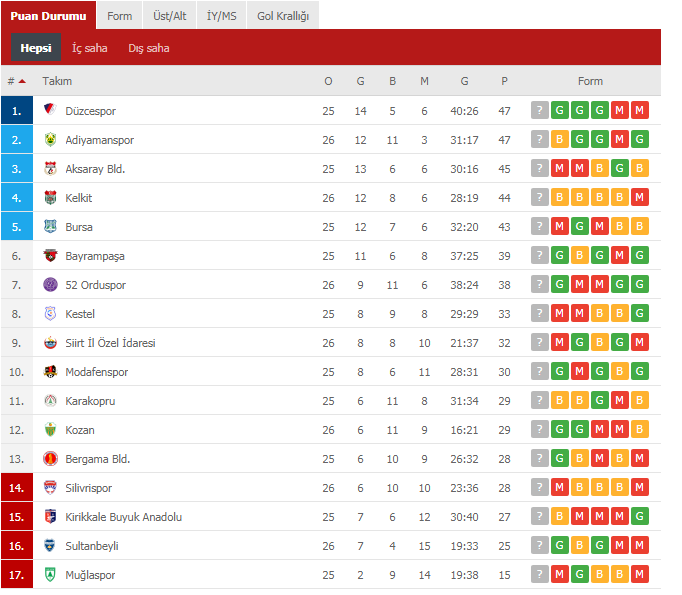Click the Sultanbeyli club crest

pos(50,545)
